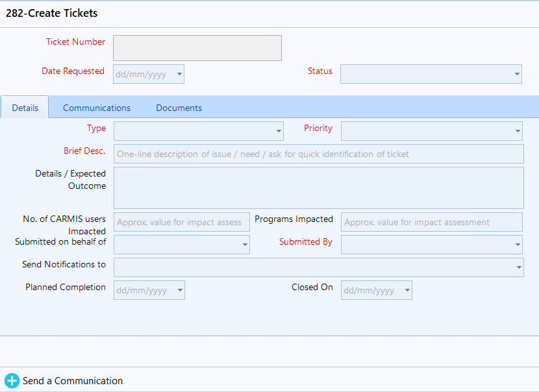
Task: Click the Send Notifications to label
Action: 64,264
